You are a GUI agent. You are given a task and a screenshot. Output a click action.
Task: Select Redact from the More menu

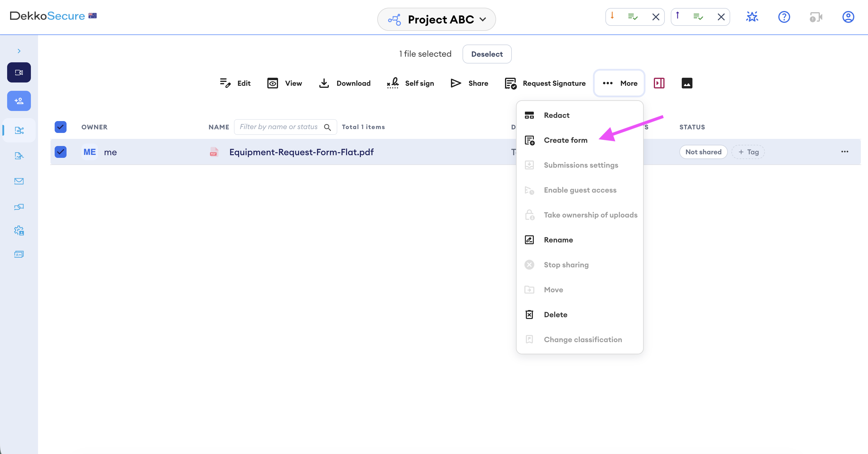(x=580, y=115)
